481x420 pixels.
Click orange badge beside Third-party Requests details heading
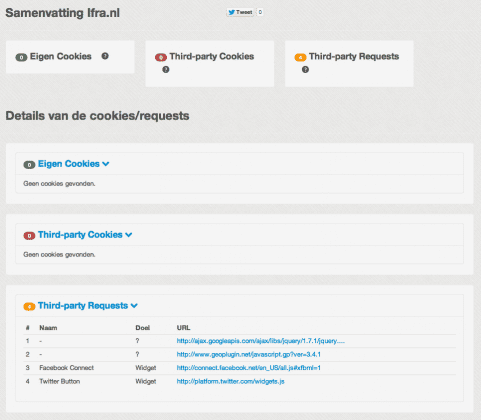[x=29, y=307]
